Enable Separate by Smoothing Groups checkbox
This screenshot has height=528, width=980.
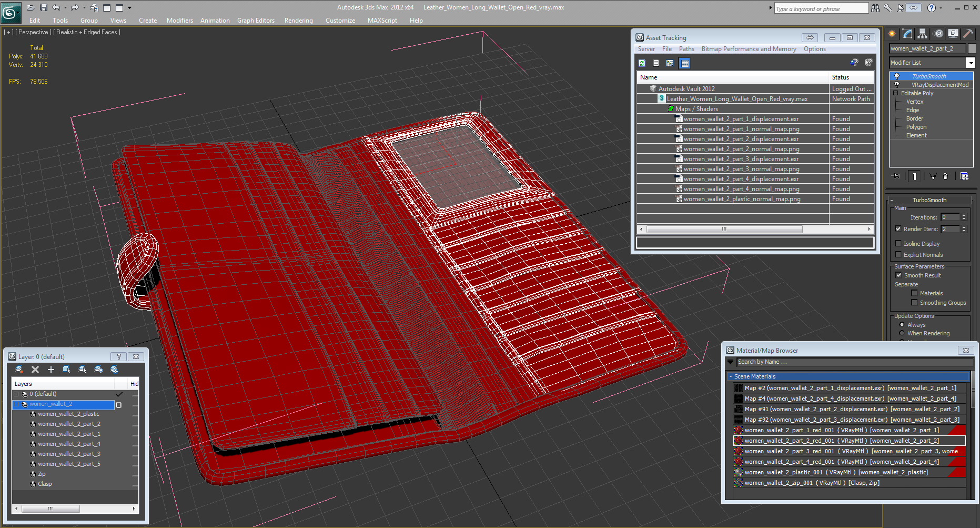914,303
